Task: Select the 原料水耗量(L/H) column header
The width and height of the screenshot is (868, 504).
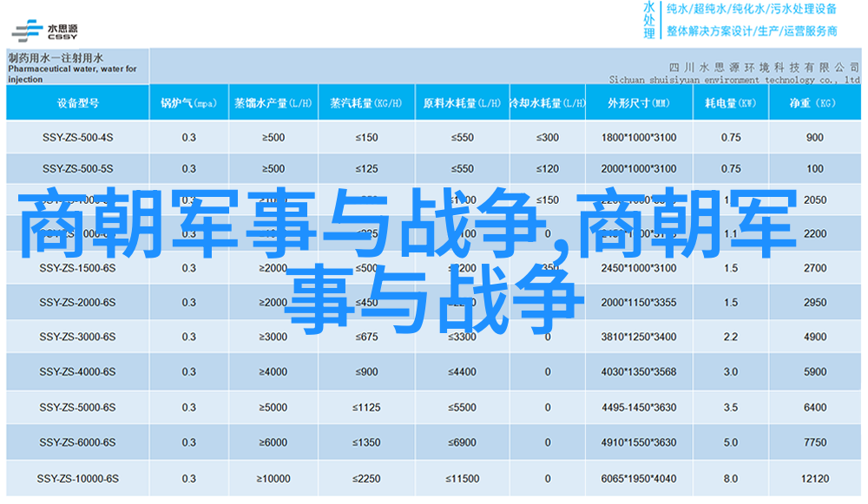Action: (462, 103)
